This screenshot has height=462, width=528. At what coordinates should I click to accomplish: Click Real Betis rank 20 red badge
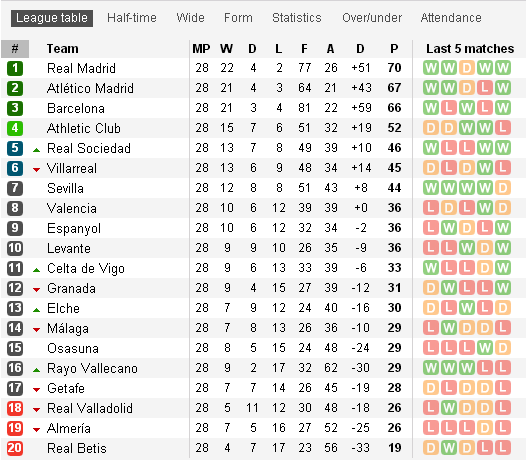pos(15,448)
